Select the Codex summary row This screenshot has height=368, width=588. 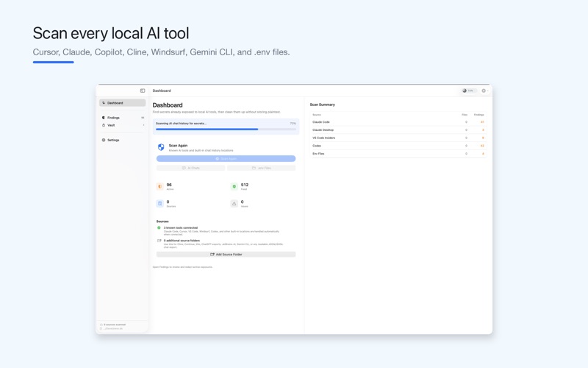pos(398,146)
